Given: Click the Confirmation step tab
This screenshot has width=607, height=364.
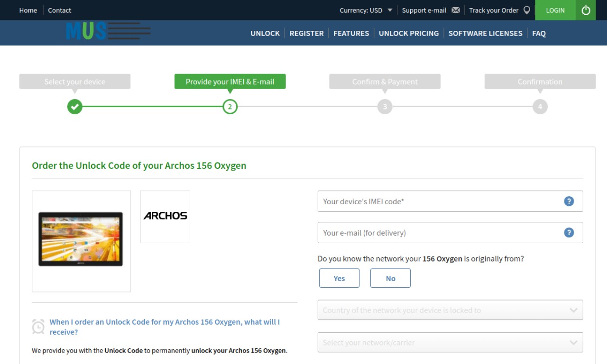Looking at the screenshot, I should point(540,82).
